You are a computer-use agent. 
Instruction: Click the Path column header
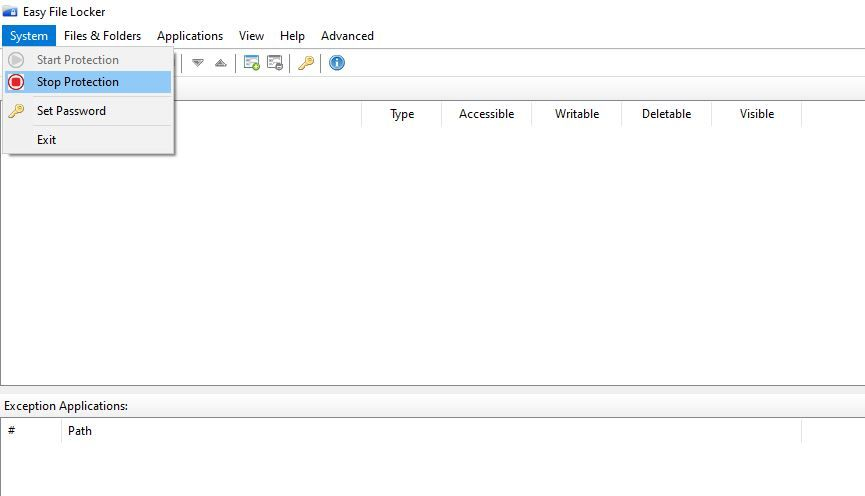[431, 431]
